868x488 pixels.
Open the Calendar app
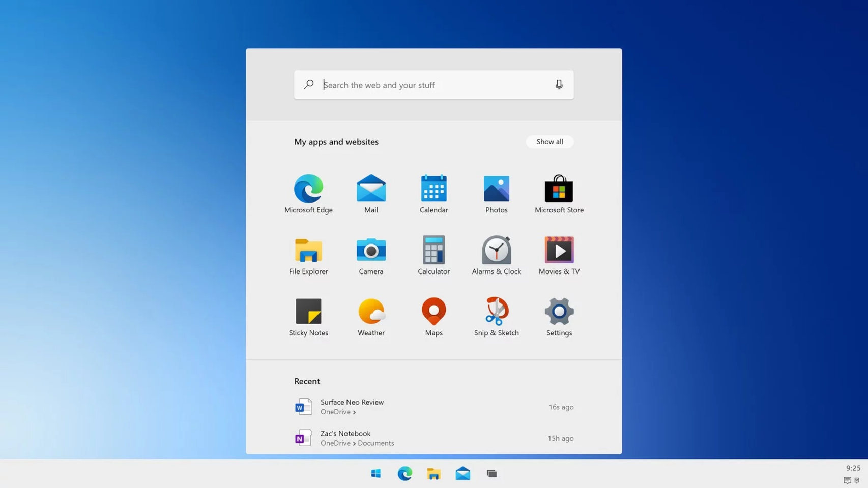pyautogui.click(x=433, y=193)
